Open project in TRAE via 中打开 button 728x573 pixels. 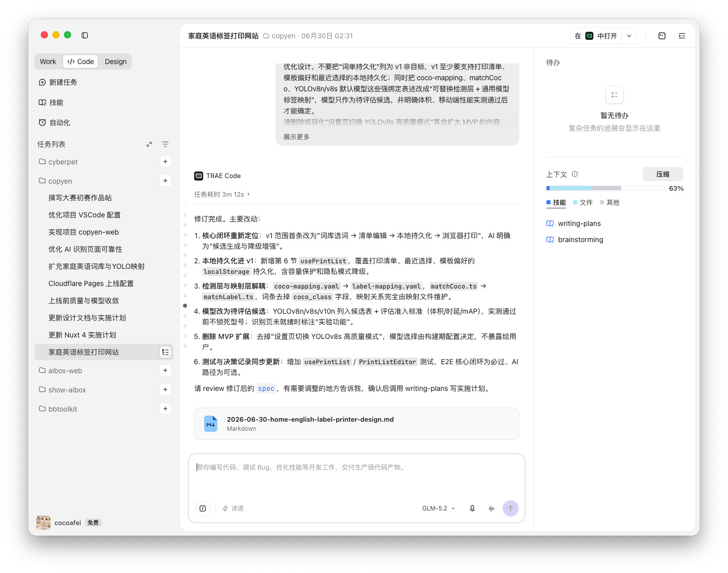596,36
